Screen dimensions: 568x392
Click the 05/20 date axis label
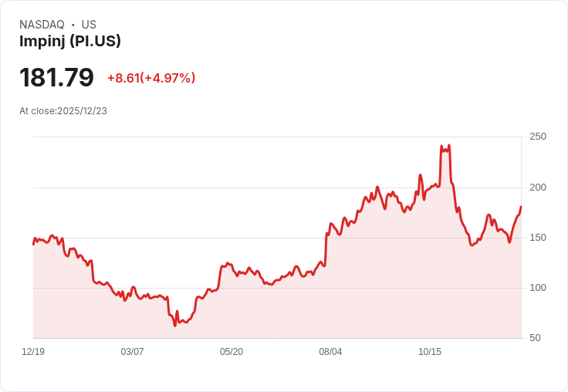[x=232, y=352]
